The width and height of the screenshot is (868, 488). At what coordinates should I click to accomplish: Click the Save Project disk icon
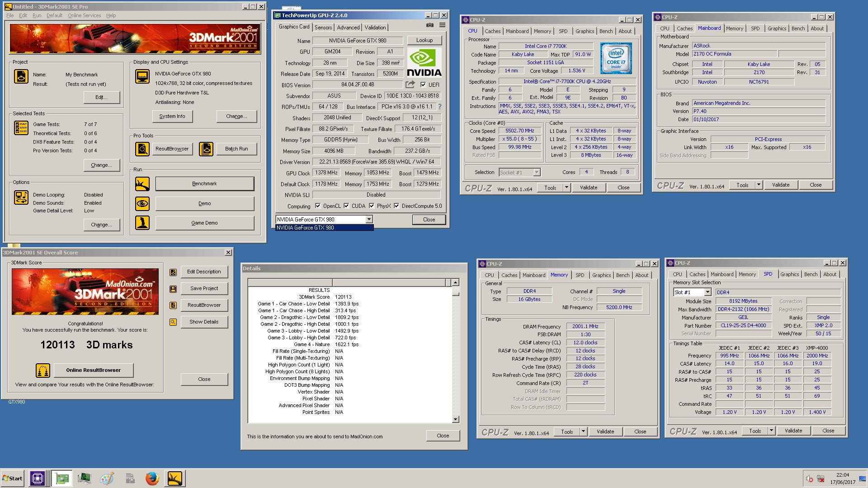click(173, 289)
